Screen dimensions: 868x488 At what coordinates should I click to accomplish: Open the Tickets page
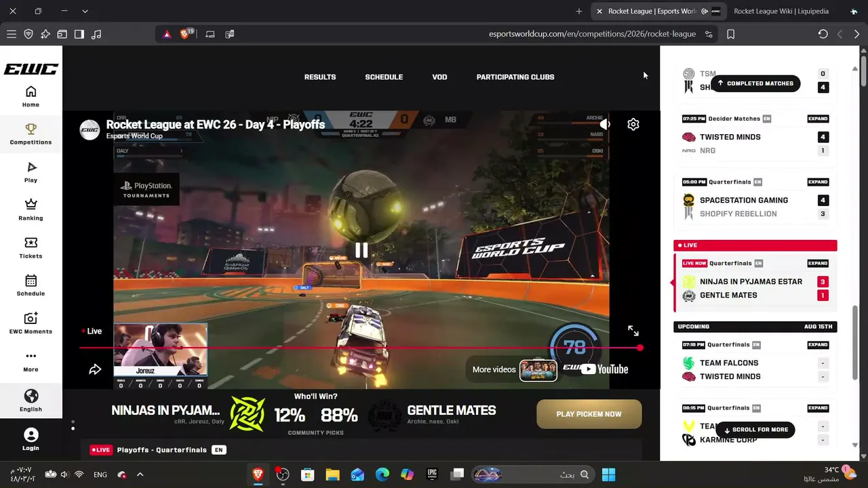point(31,248)
